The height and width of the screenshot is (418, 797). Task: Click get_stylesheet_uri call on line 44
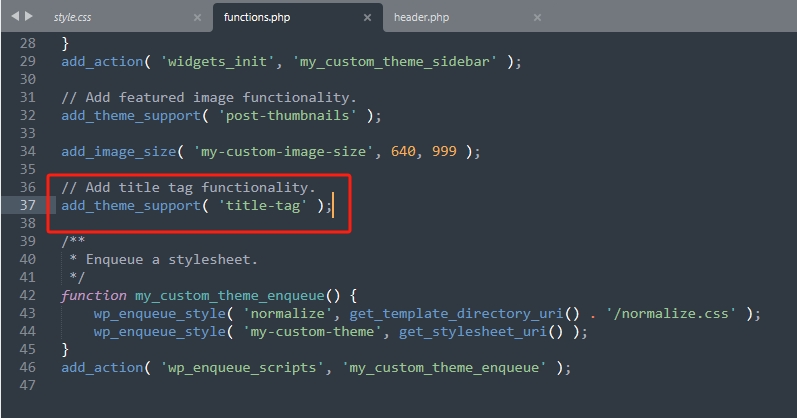[473, 332]
